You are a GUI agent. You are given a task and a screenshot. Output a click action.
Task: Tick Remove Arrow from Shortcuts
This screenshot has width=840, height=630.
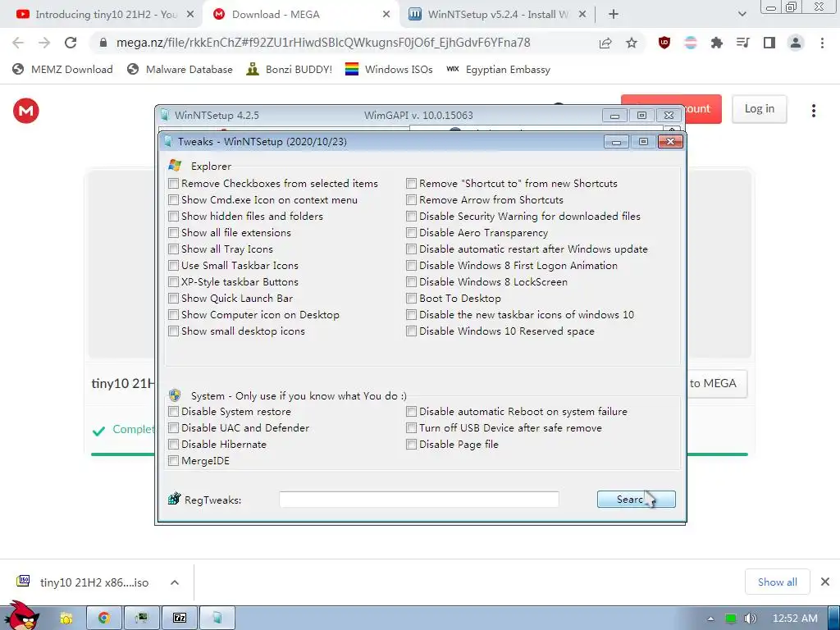[412, 200]
